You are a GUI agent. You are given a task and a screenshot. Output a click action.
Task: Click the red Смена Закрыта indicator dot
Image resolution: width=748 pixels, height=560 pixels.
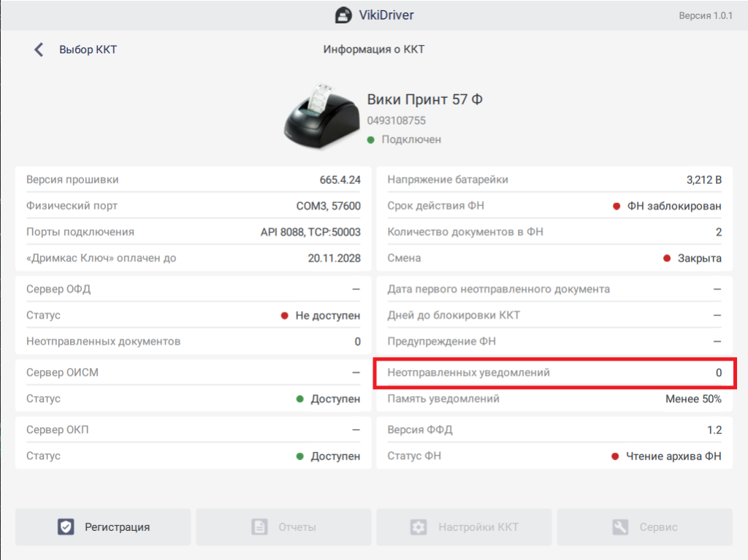click(x=667, y=258)
